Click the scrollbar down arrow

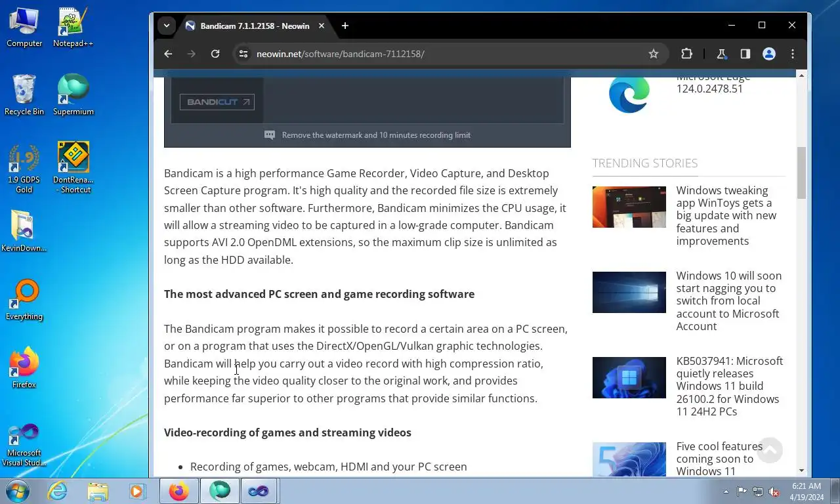(x=801, y=471)
